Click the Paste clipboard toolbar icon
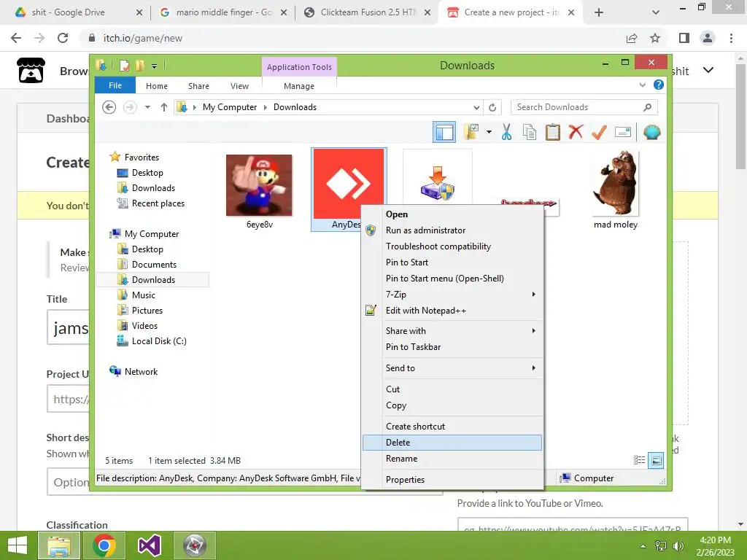This screenshot has width=747, height=560. tap(553, 132)
